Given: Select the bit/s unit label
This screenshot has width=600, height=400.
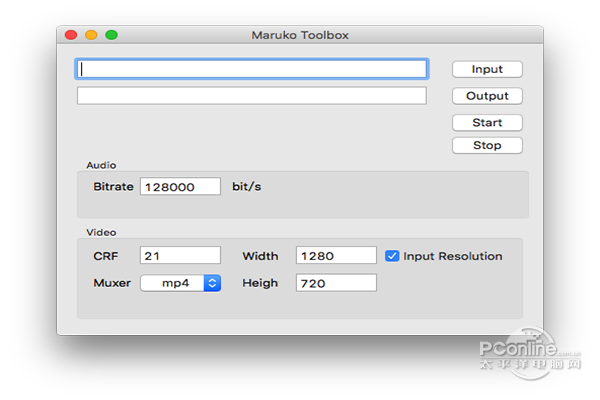Looking at the screenshot, I should [246, 186].
